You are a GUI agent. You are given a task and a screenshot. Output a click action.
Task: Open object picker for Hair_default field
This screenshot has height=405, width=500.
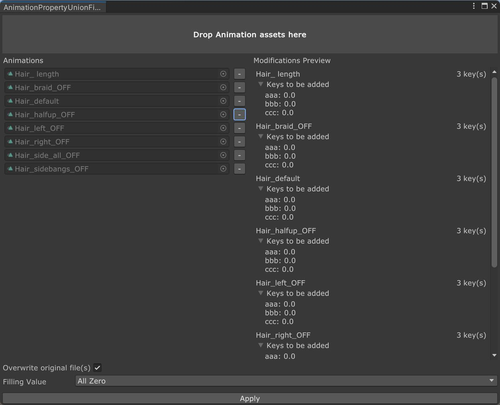[x=223, y=101]
